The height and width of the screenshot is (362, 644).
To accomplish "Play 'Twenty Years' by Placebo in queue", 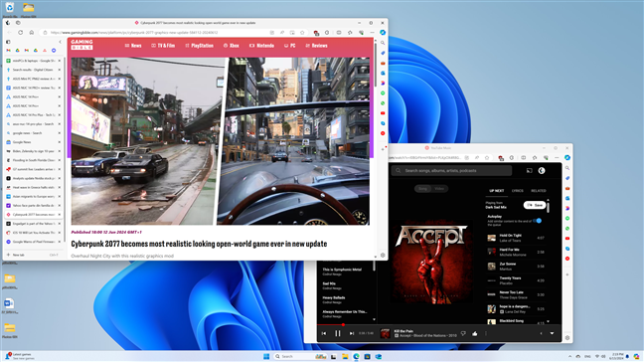I will coord(516,280).
